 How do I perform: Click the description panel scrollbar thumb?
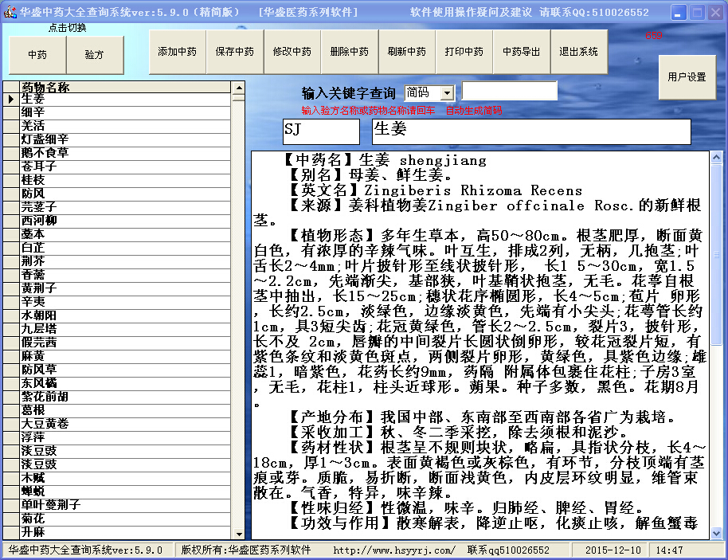pyautogui.click(x=716, y=254)
